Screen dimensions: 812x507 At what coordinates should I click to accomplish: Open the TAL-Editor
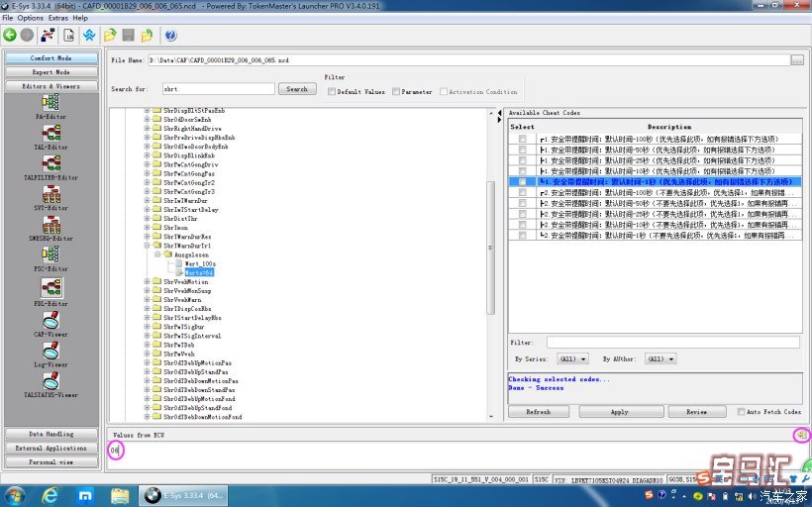tap(51, 138)
